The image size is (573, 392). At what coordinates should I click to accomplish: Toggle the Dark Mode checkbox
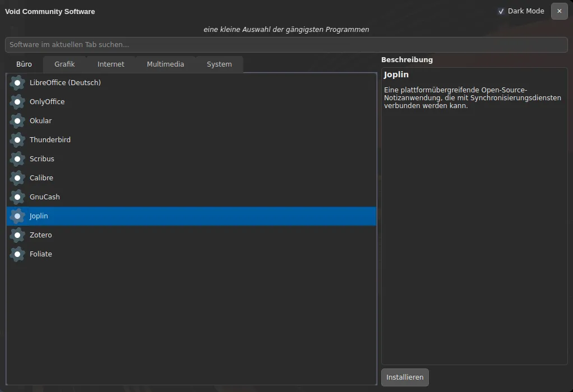501,11
